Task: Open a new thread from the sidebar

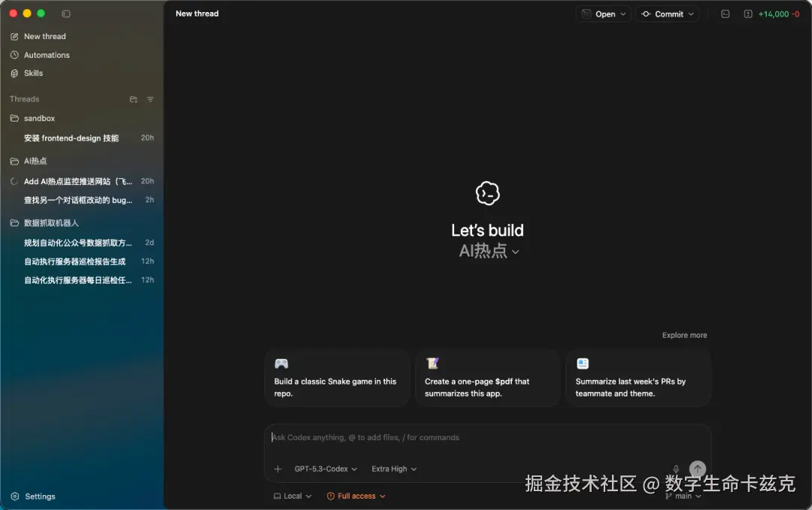Action: point(45,36)
